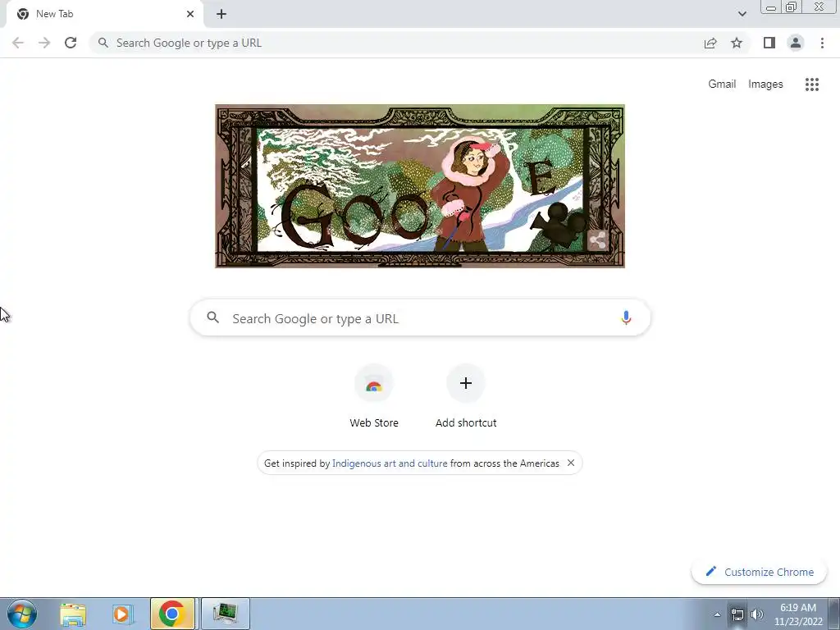
Task: Show hidden system tray icons
Action: [717, 614]
